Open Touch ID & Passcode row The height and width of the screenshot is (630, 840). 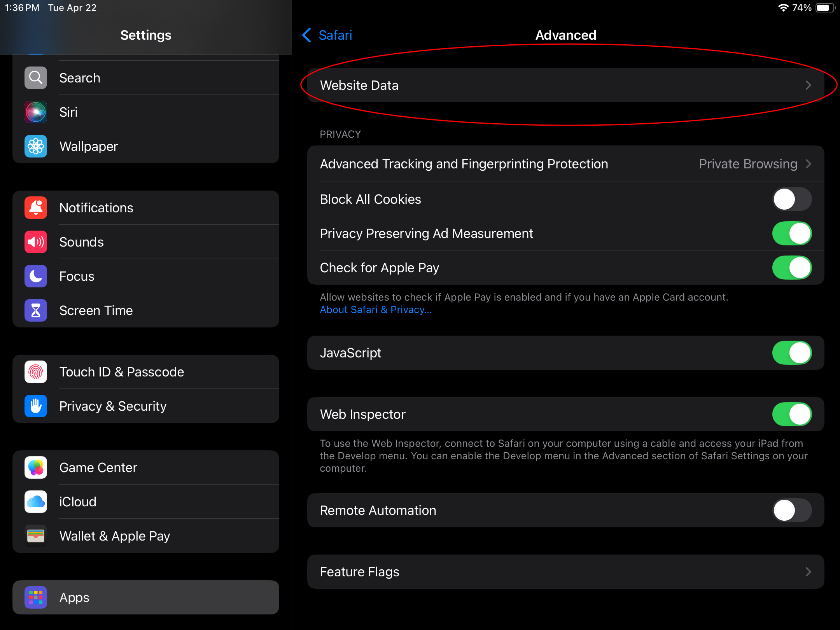pos(146,372)
